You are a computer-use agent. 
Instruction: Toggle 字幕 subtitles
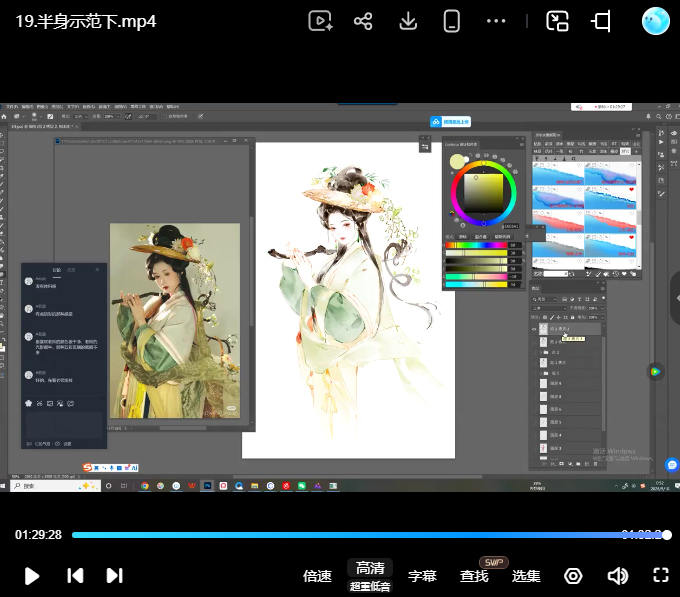point(422,576)
